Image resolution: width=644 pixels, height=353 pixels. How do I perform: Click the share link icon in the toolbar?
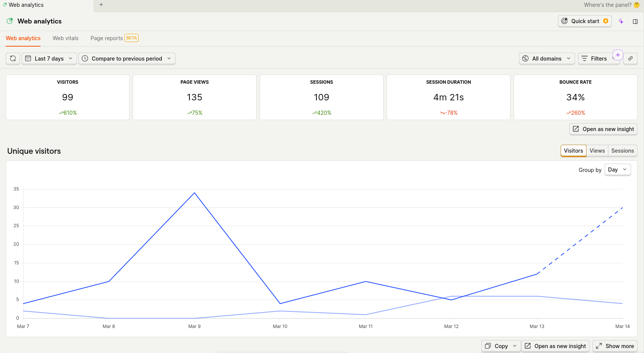pos(630,58)
